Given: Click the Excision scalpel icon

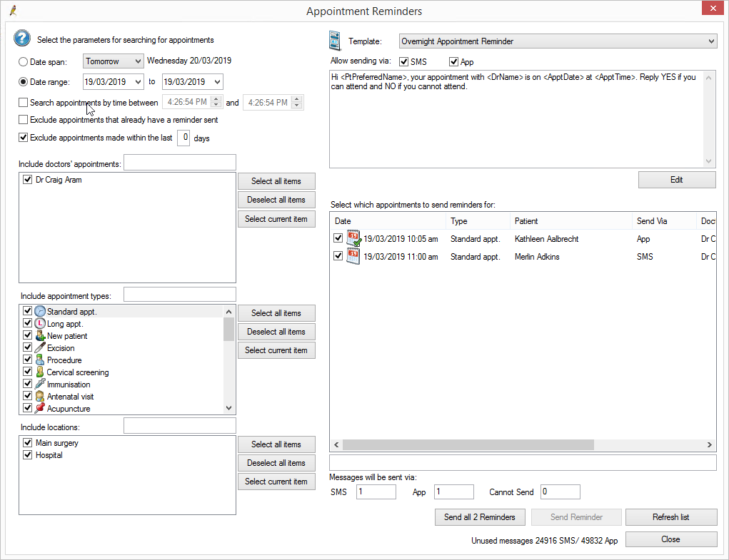Looking at the screenshot, I should click(x=41, y=347).
